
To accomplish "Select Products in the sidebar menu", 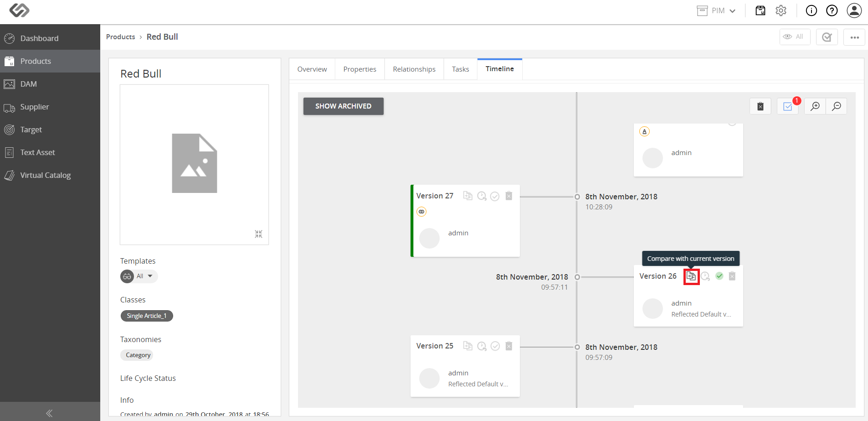I will coord(50,61).
